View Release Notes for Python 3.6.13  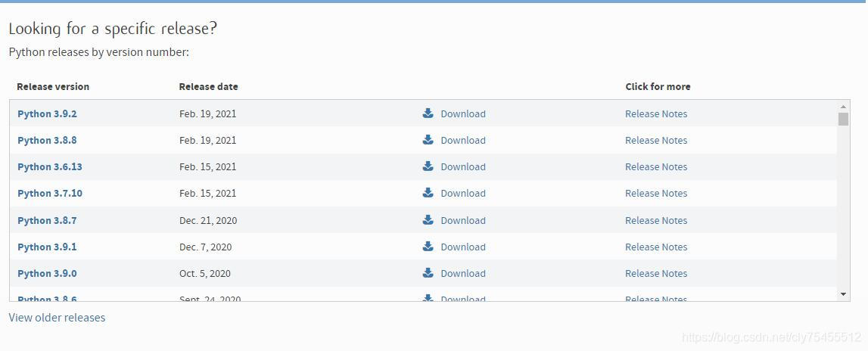tap(656, 167)
